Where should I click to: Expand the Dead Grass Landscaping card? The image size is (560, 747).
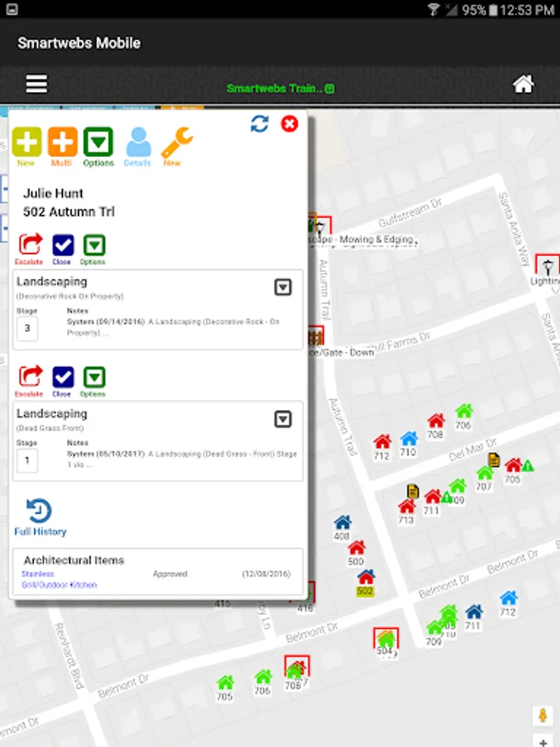(283, 419)
